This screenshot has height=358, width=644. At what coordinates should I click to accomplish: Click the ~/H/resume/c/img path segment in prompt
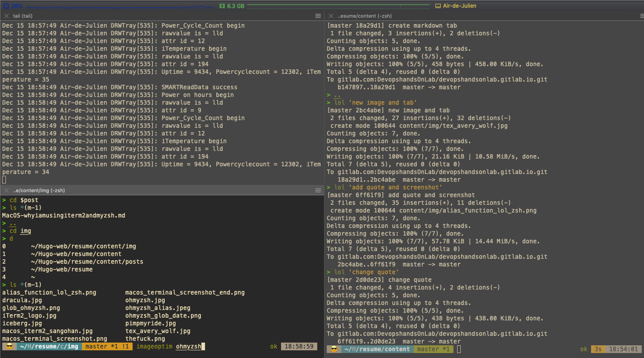click(48, 347)
